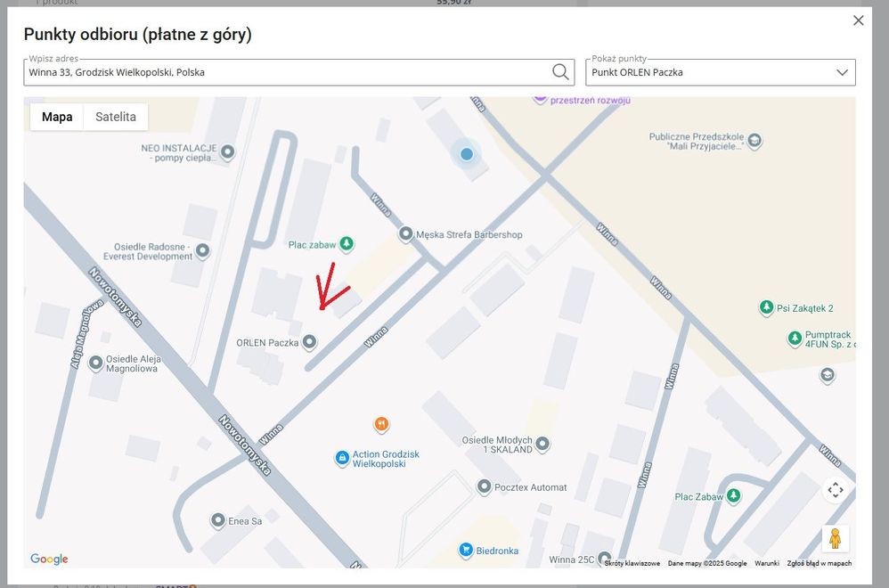Screen dimensions: 889x588
Task: Click the Action Grodzisk Wielkopolski shop marker
Action: [342, 458]
